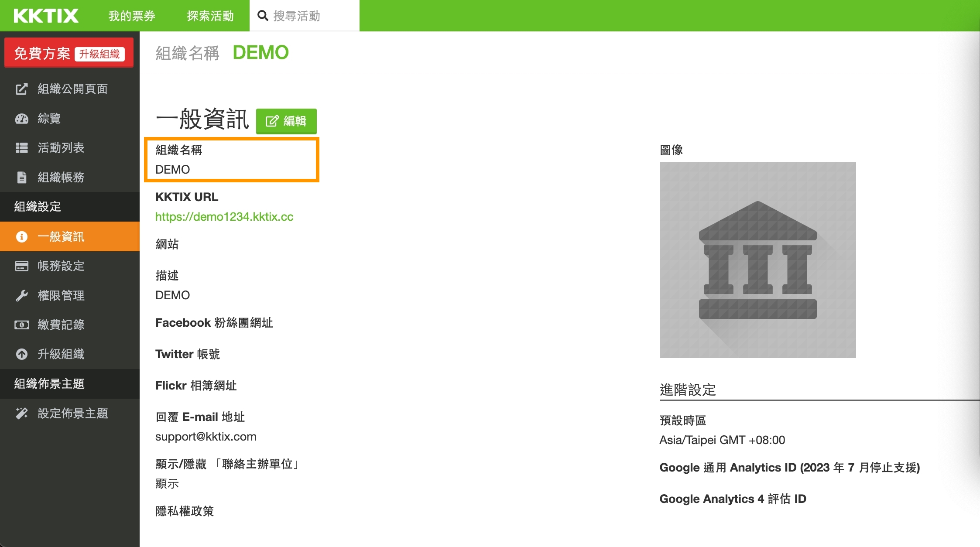Click the Twitter 帳號 label
Screen dimensions: 980x547
pyautogui.click(x=188, y=354)
